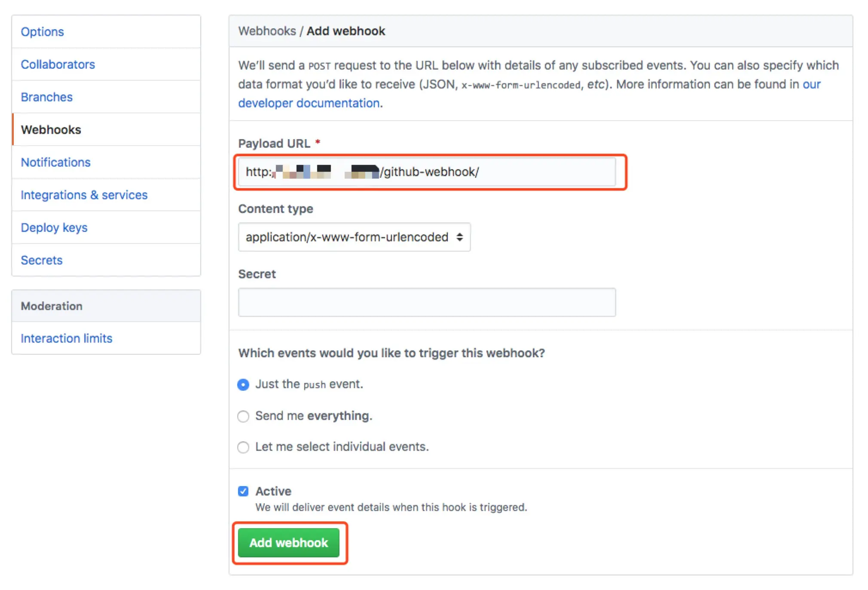Navigate to Secrets settings

pyautogui.click(x=41, y=260)
